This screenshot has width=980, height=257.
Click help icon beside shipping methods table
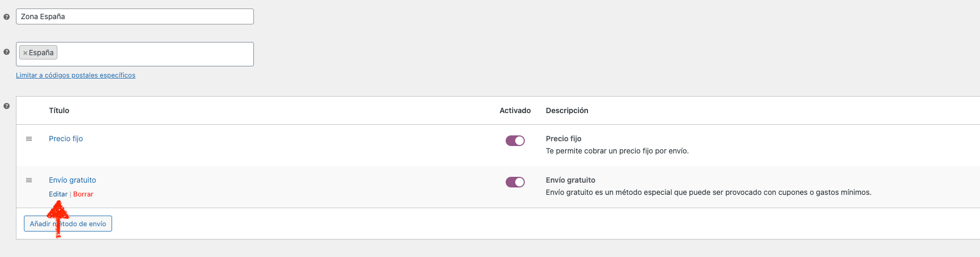(6, 106)
